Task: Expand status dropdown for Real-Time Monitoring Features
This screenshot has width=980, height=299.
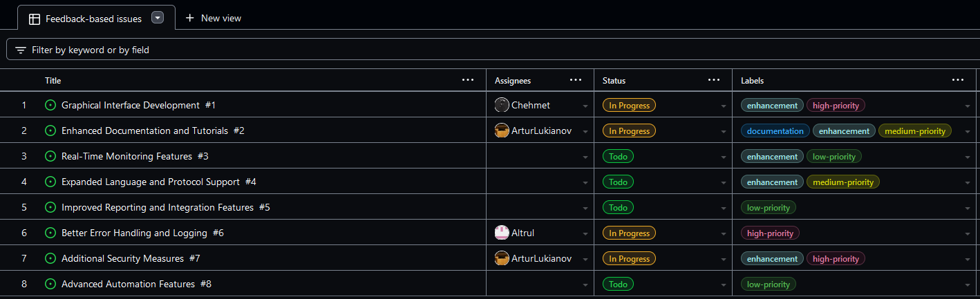Action: pos(724,157)
